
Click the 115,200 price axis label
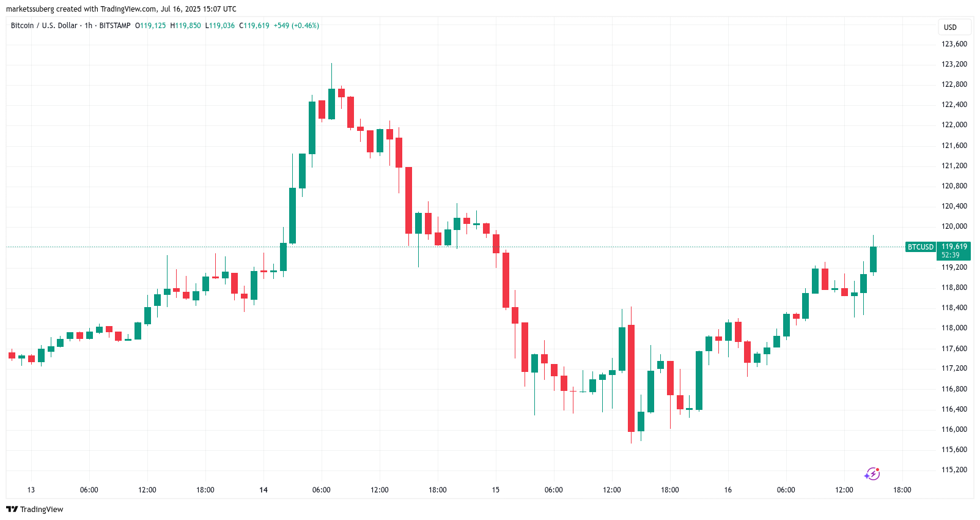tap(954, 470)
